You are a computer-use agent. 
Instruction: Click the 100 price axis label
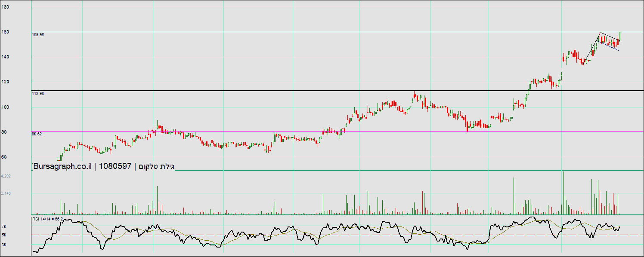5,107
